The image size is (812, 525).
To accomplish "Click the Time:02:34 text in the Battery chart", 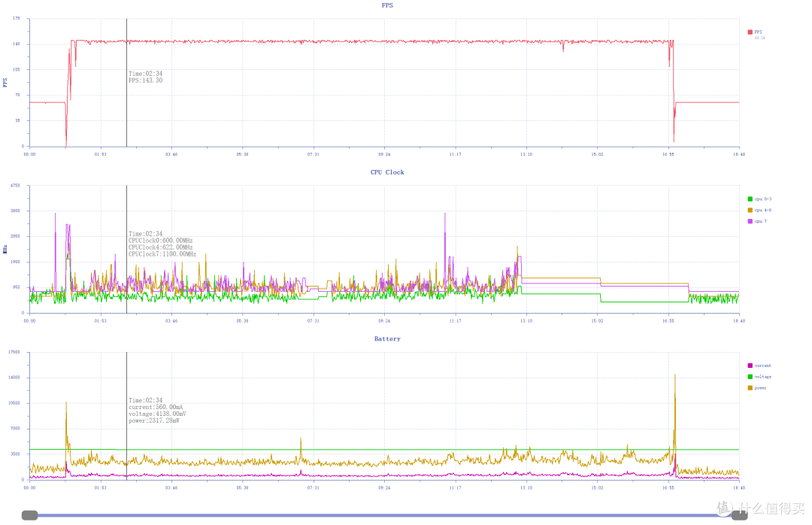I will click(146, 400).
